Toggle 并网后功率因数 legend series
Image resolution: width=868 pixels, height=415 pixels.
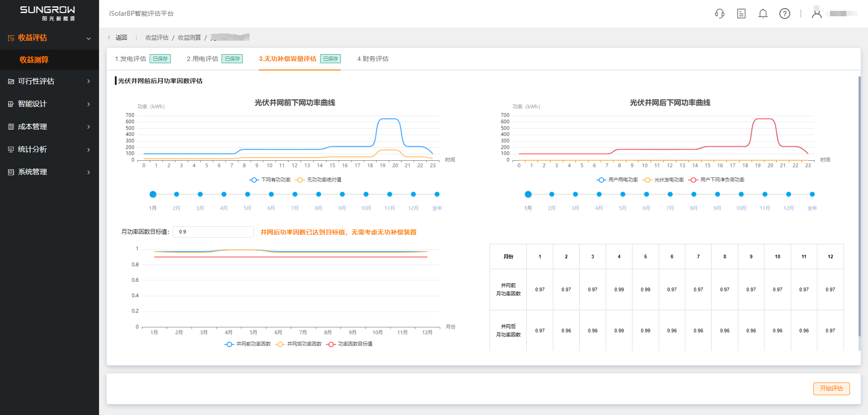point(298,344)
